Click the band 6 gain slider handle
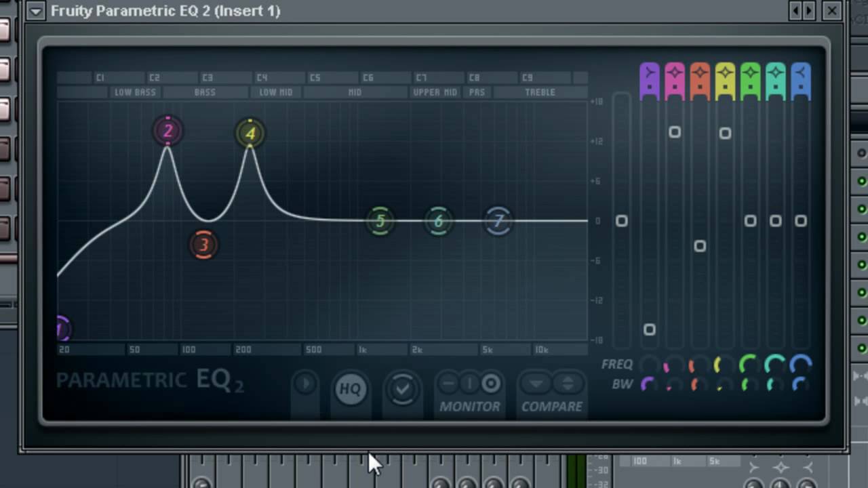 click(x=775, y=221)
